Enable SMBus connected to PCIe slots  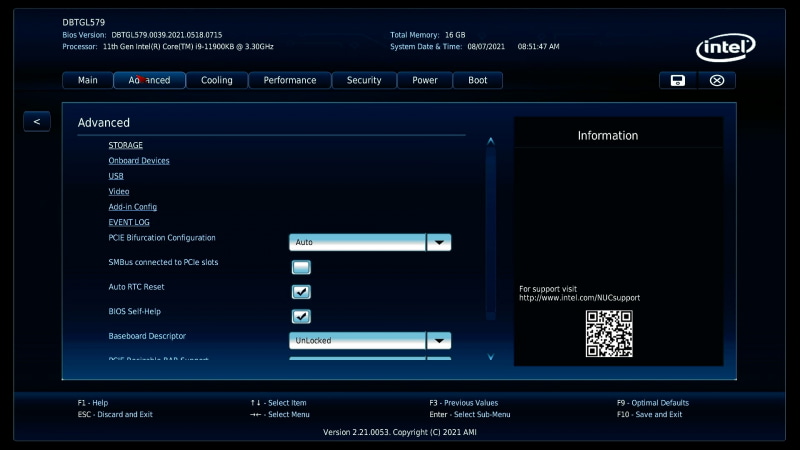pyautogui.click(x=301, y=267)
